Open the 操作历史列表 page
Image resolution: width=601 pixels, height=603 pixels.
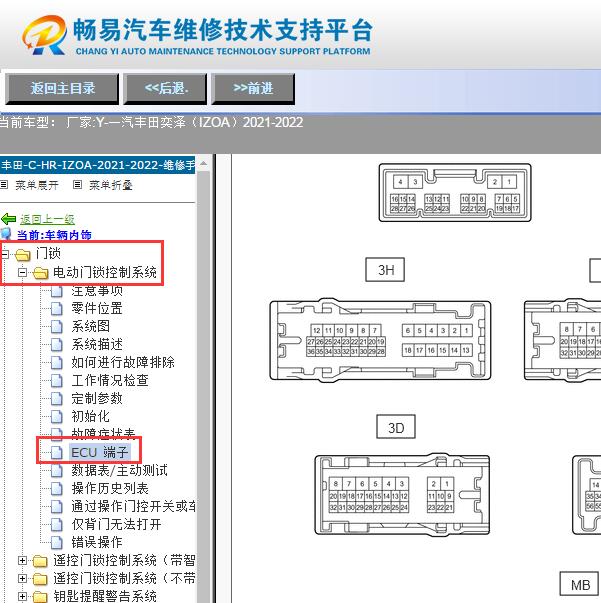coord(110,488)
